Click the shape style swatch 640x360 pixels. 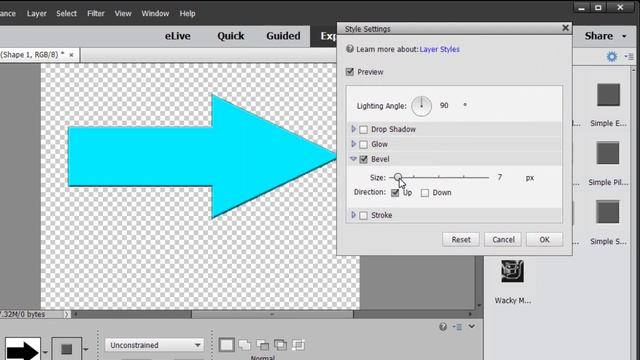point(67,349)
